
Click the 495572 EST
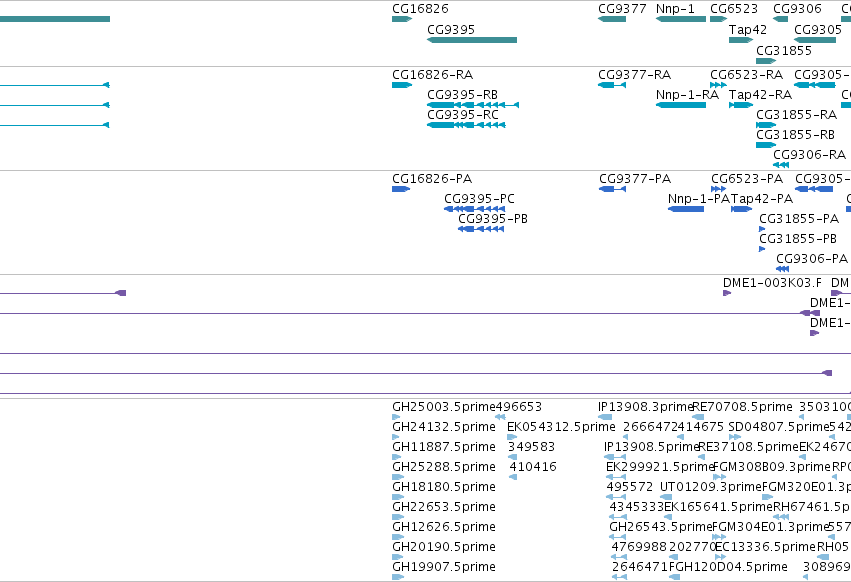click(x=616, y=497)
